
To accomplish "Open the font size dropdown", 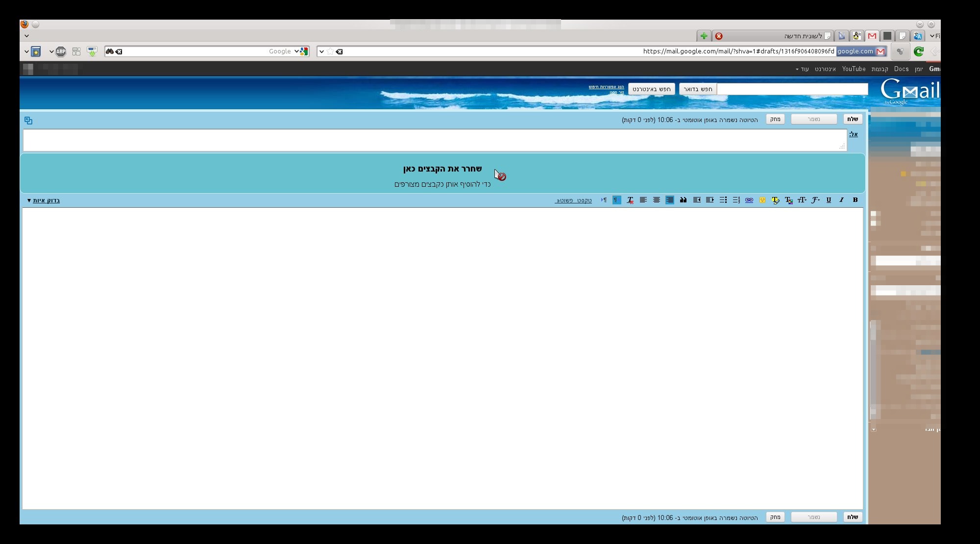I will click(802, 200).
